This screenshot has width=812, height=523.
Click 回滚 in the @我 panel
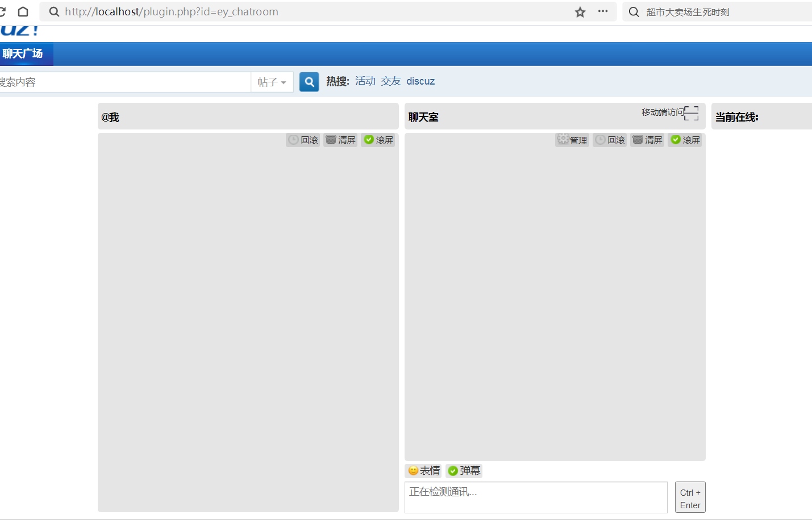click(303, 140)
